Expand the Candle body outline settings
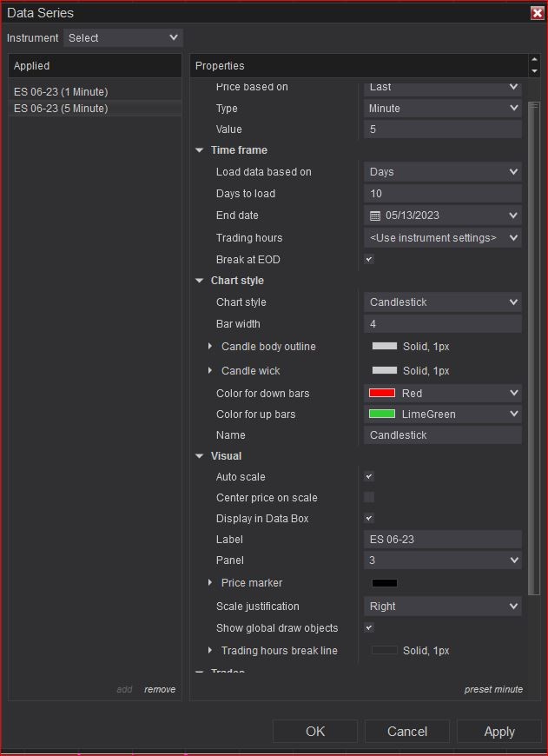The width and height of the screenshot is (548, 756). coord(210,347)
